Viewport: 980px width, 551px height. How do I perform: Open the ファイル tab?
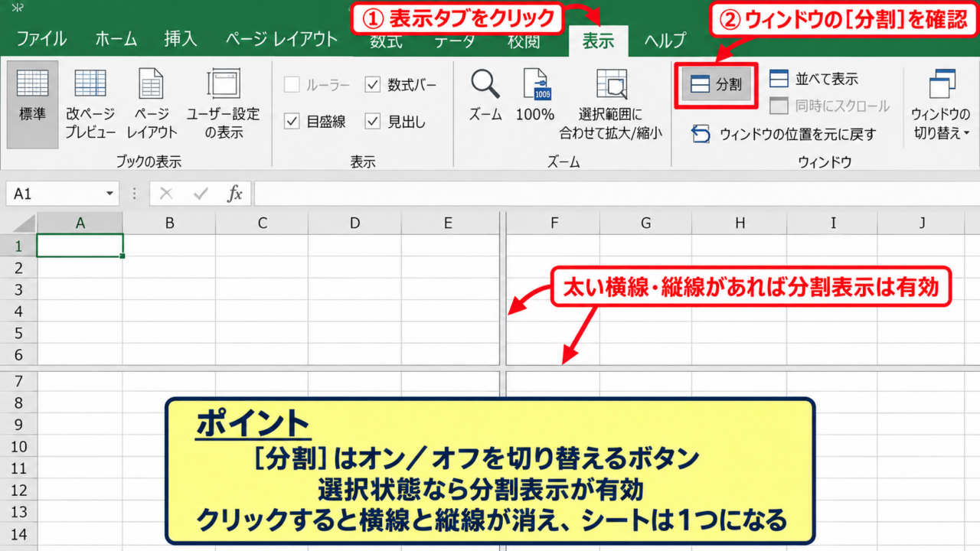41,40
